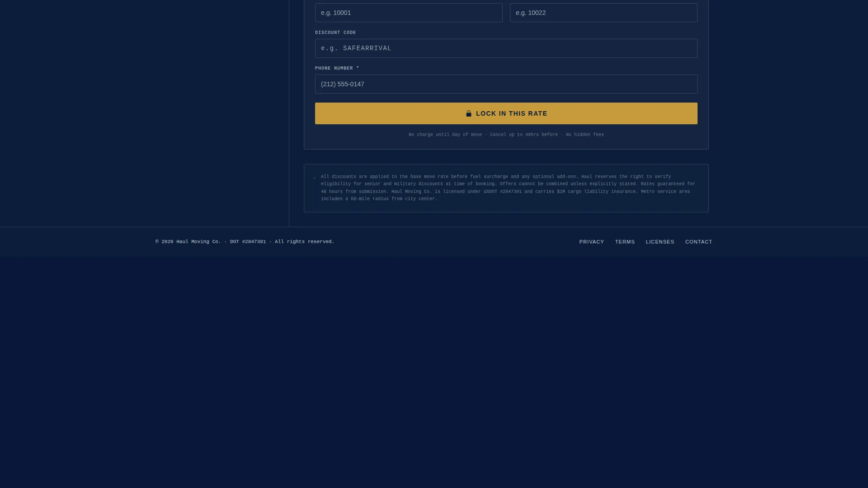Click the origin ZIP field showing 10001

click(x=409, y=13)
